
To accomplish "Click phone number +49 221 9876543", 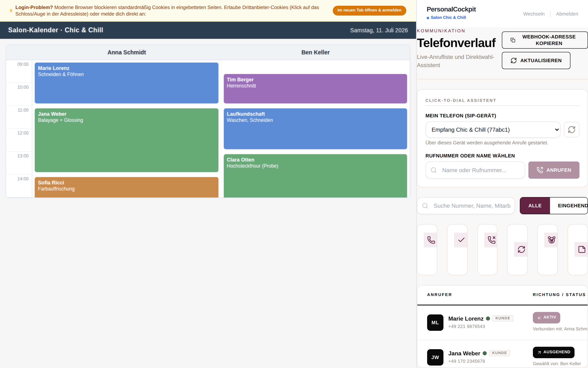I will [467, 326].
